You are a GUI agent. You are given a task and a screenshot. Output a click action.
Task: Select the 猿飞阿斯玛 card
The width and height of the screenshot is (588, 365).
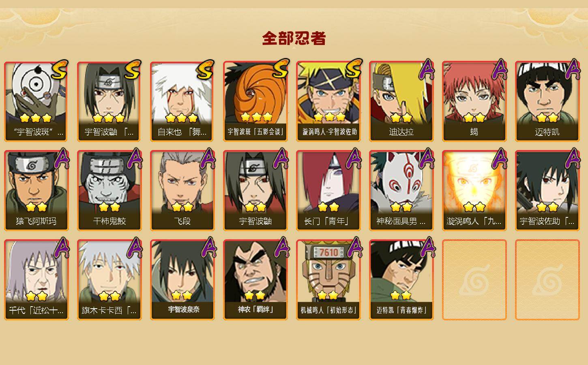[36, 191]
